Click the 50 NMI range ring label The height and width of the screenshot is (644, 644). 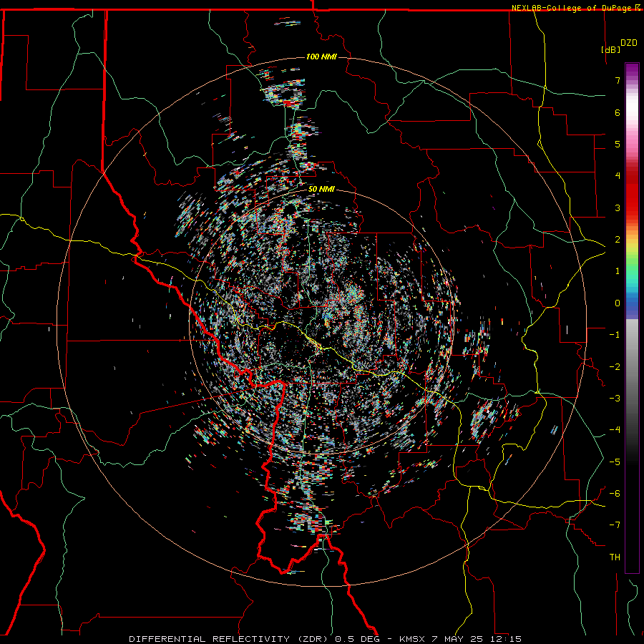[321, 190]
